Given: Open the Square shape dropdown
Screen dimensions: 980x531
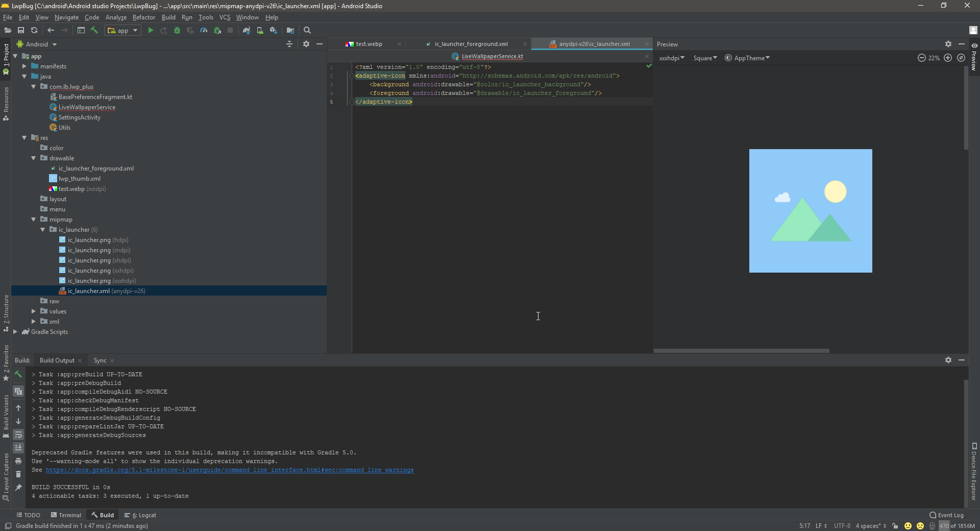Looking at the screenshot, I should point(704,58).
